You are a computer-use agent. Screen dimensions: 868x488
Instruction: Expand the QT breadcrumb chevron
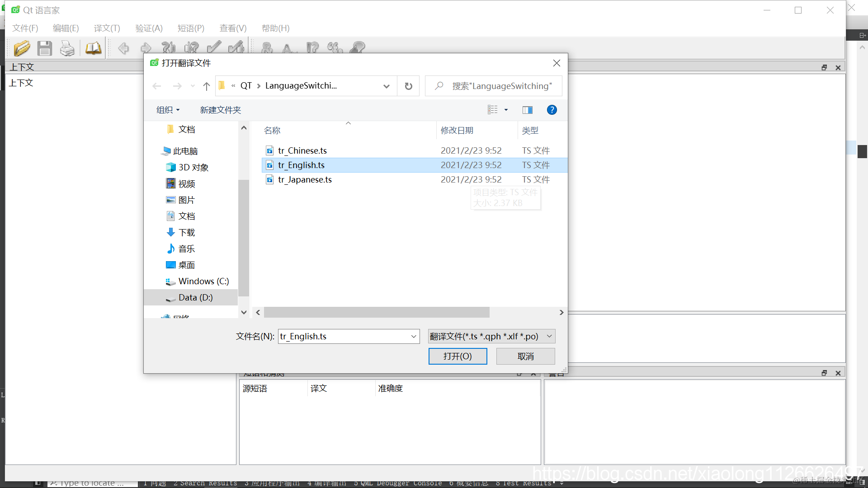pyautogui.click(x=259, y=86)
